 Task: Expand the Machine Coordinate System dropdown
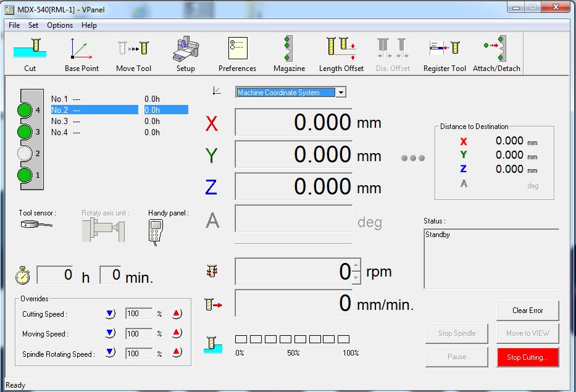(341, 93)
